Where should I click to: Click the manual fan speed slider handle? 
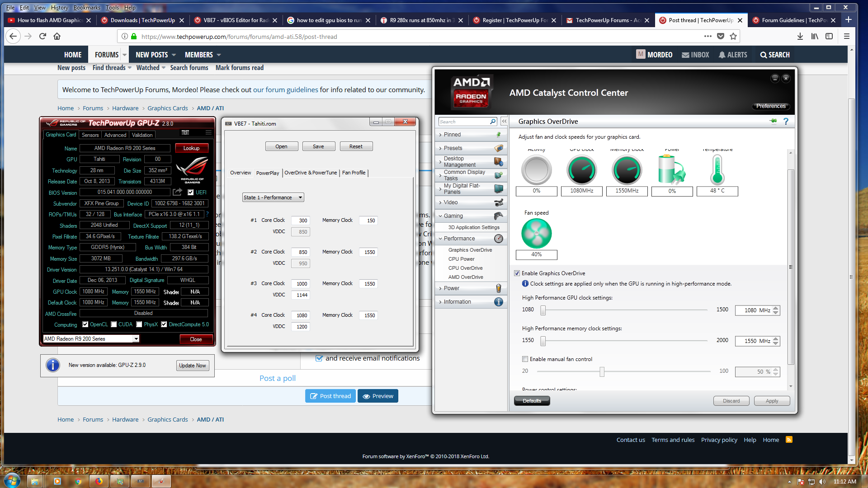(x=602, y=371)
